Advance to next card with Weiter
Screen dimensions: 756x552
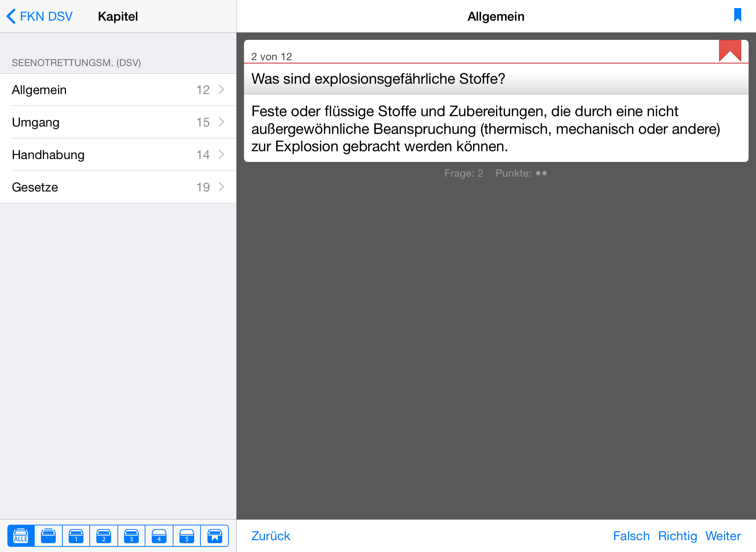pos(723,536)
